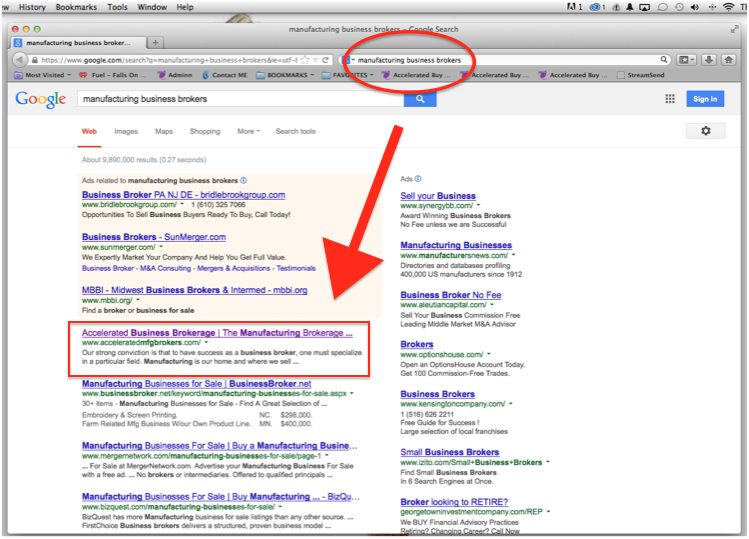Select the manufacturing business broker browser tab
749x539 pixels.
(79, 43)
